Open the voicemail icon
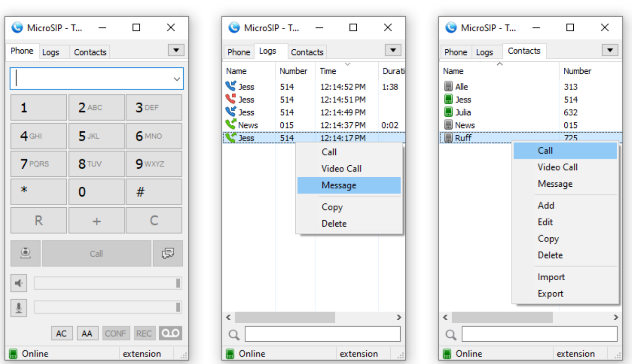This screenshot has height=364, width=632. pos(170,333)
